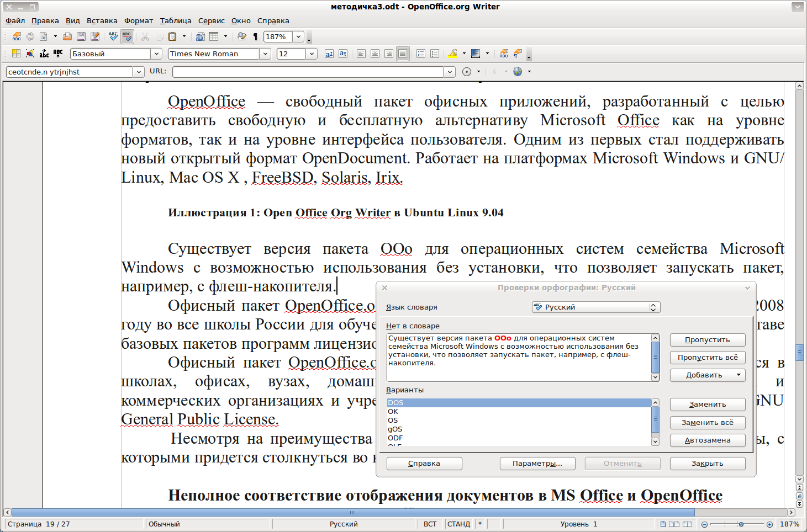Click the paragraph format icon
Screen dimensions: 807x532
[x=518, y=54]
